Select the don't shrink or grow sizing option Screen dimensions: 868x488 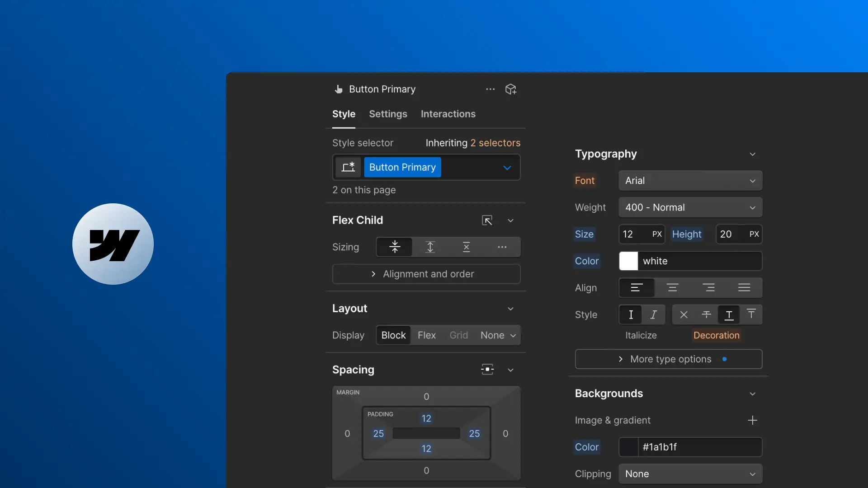coord(466,247)
